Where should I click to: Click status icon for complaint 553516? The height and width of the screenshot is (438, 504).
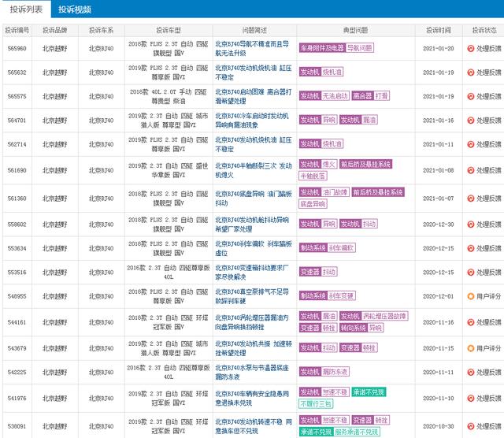(x=471, y=273)
